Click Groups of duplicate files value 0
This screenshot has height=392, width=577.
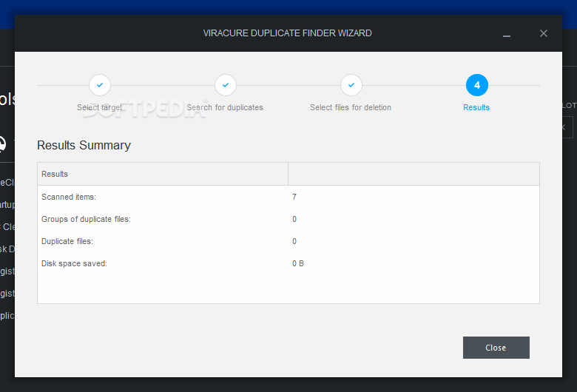[x=294, y=219]
